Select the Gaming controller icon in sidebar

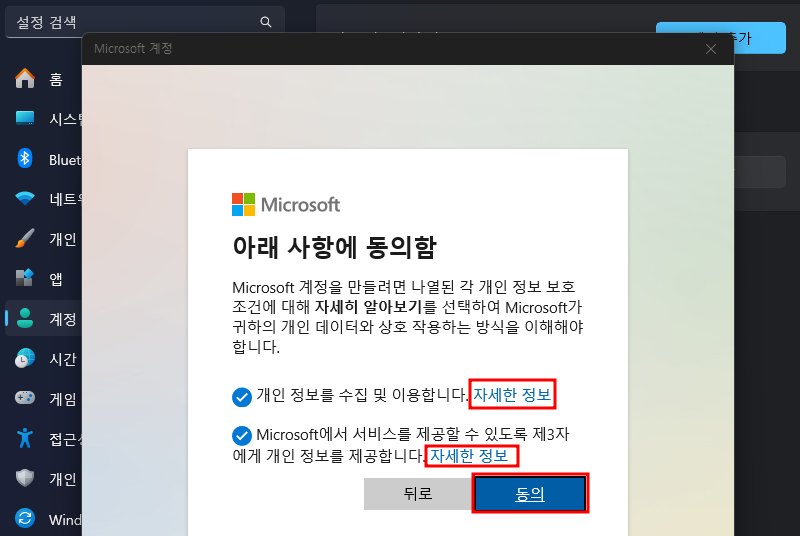pos(24,398)
